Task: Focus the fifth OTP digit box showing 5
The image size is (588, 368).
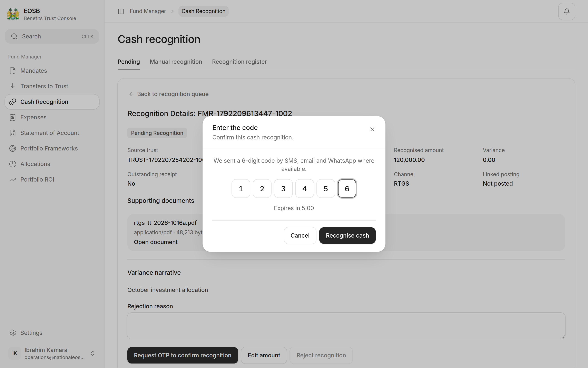Action: [326, 189]
